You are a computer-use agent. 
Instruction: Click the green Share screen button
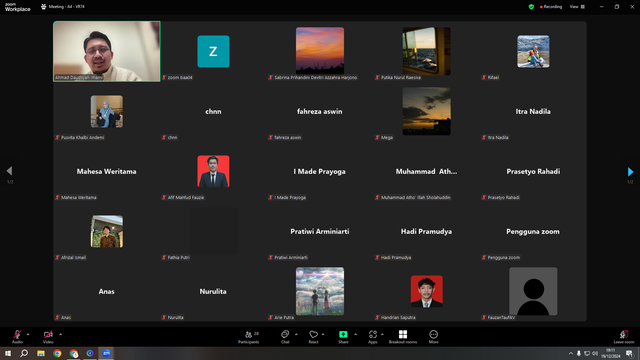point(343,337)
